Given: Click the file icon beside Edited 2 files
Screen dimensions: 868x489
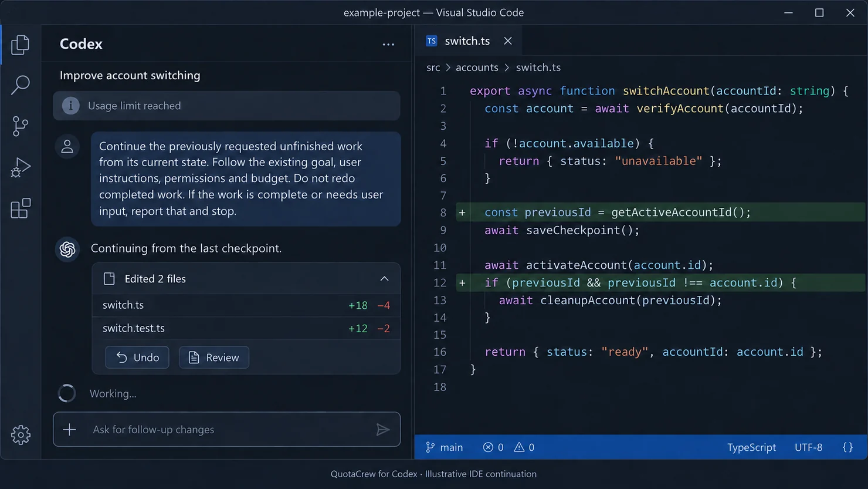Looking at the screenshot, I should tap(109, 279).
